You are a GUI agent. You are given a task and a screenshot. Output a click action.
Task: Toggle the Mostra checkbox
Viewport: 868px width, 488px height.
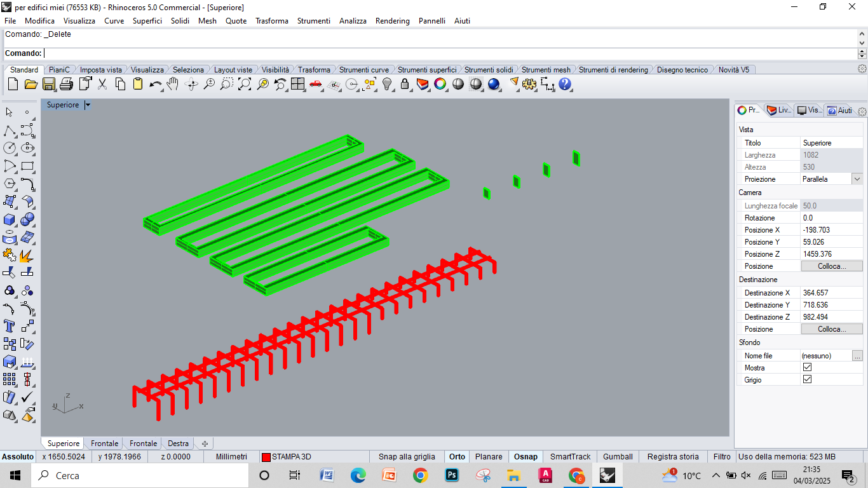808,367
